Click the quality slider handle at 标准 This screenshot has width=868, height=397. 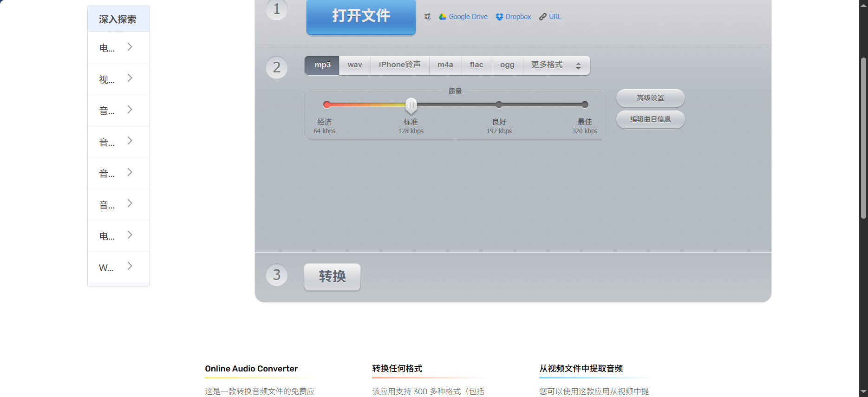[411, 105]
